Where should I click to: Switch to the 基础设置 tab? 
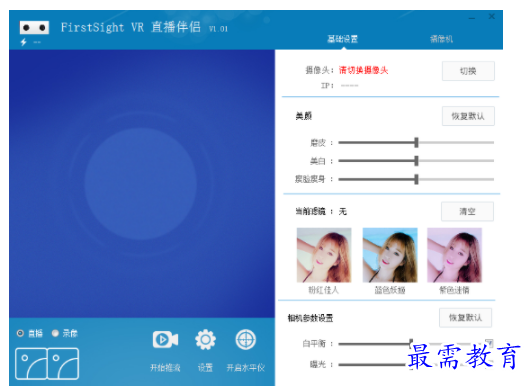[342, 39]
